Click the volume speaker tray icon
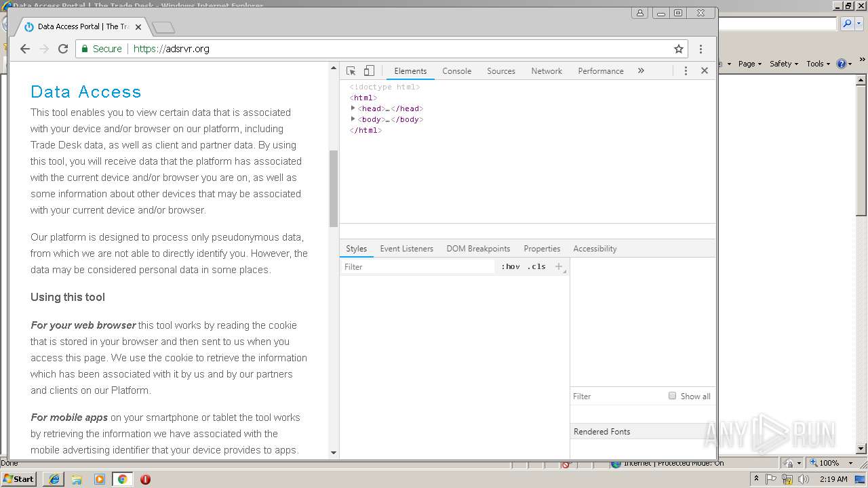Screen dimensions: 868x488 [804, 479]
